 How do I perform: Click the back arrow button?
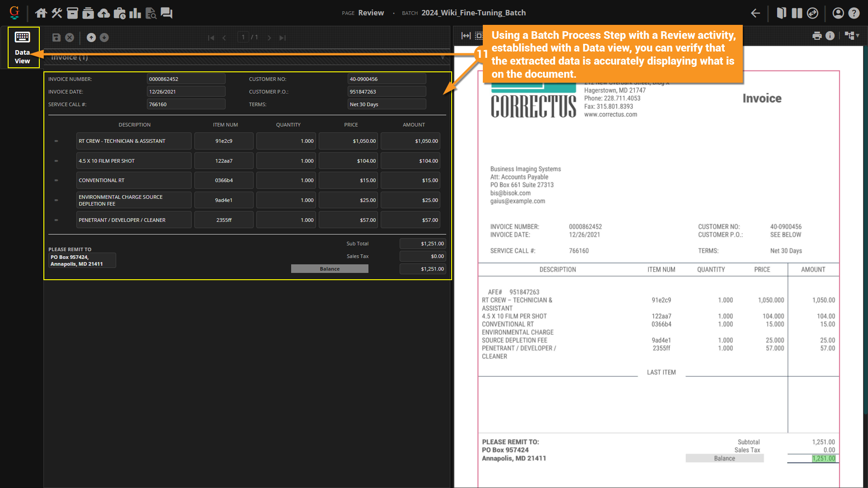(x=755, y=13)
